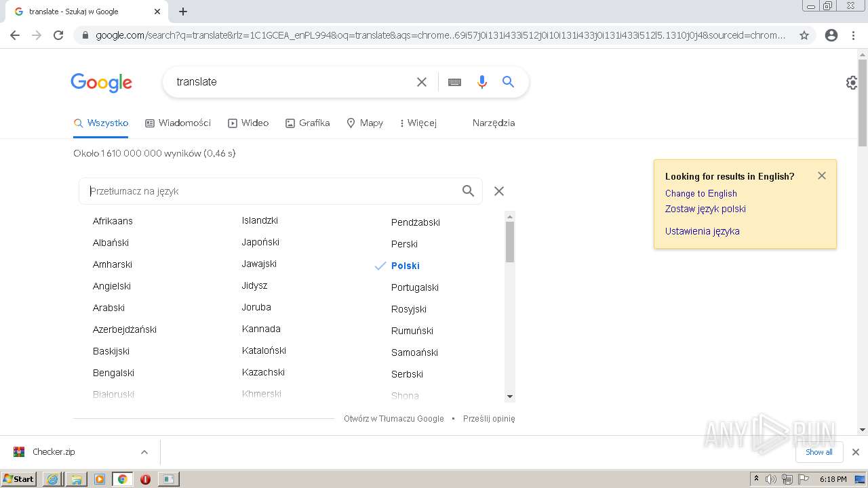Viewport: 868px width, 488px height.
Task: Open Ustawienia języka link
Action: pos(703,231)
